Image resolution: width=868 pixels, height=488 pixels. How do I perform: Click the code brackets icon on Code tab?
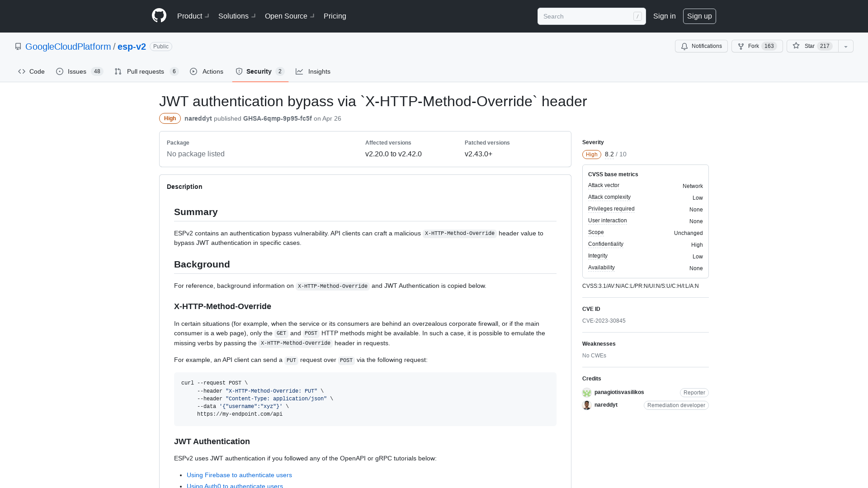22,71
